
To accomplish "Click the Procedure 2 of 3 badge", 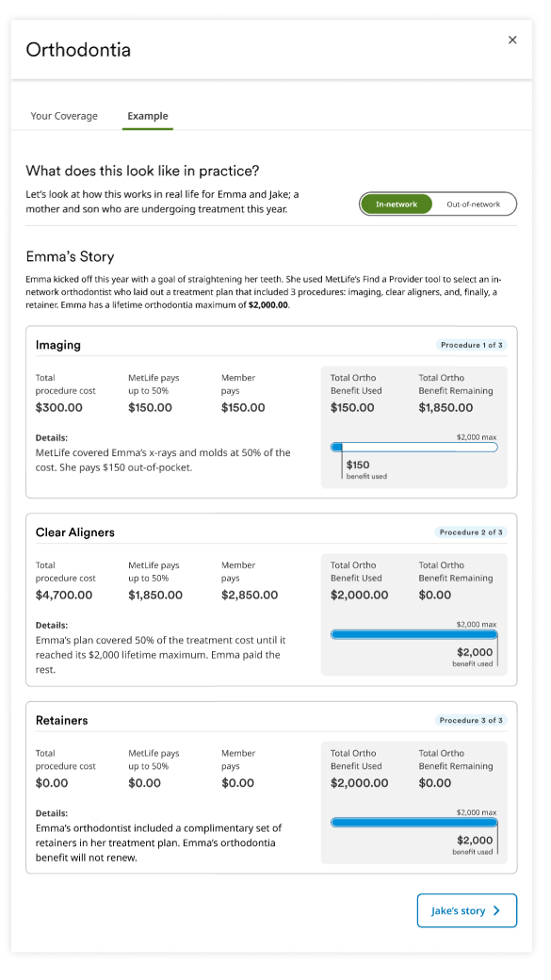I will tap(471, 532).
